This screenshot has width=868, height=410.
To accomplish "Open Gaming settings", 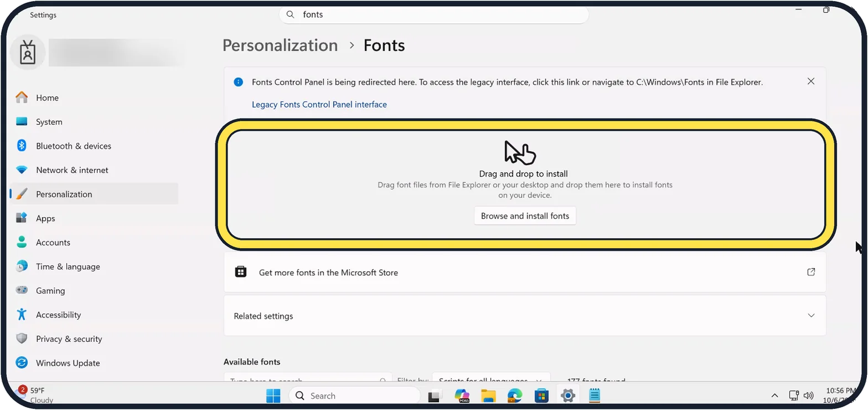I will pos(94,290).
